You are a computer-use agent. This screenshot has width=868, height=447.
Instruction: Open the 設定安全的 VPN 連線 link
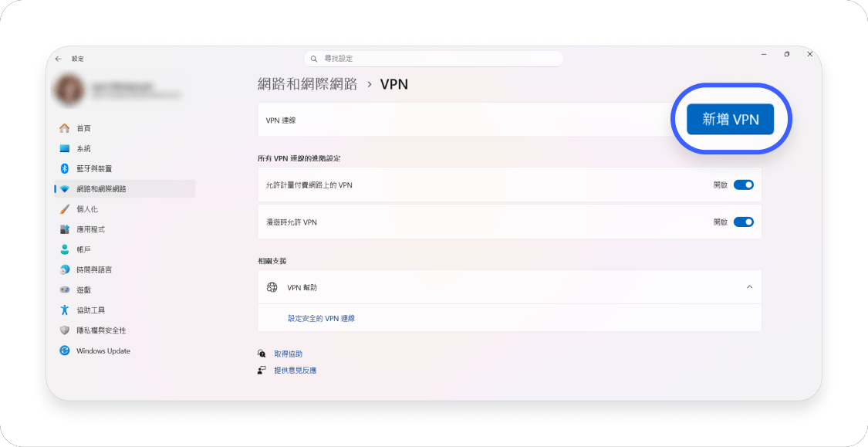click(x=321, y=319)
